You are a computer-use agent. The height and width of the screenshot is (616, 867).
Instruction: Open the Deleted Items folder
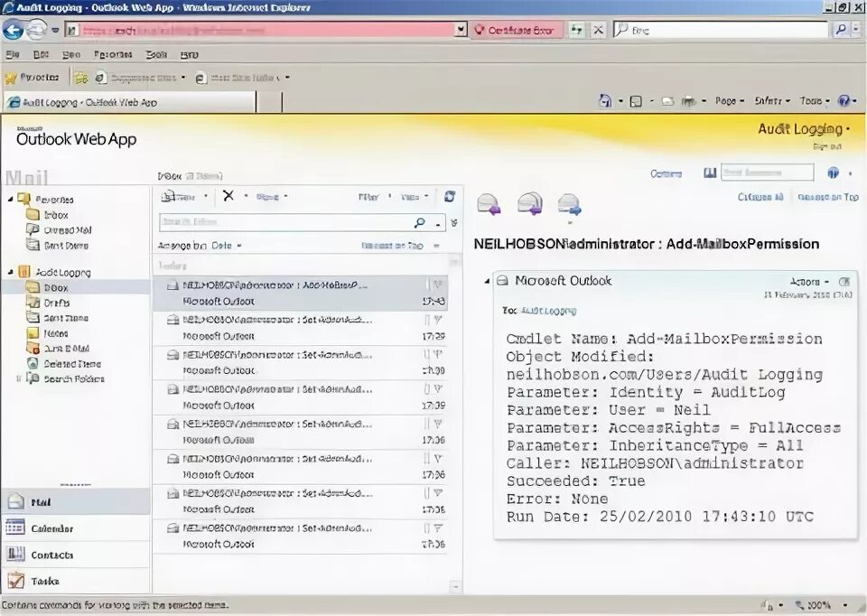coord(72,364)
